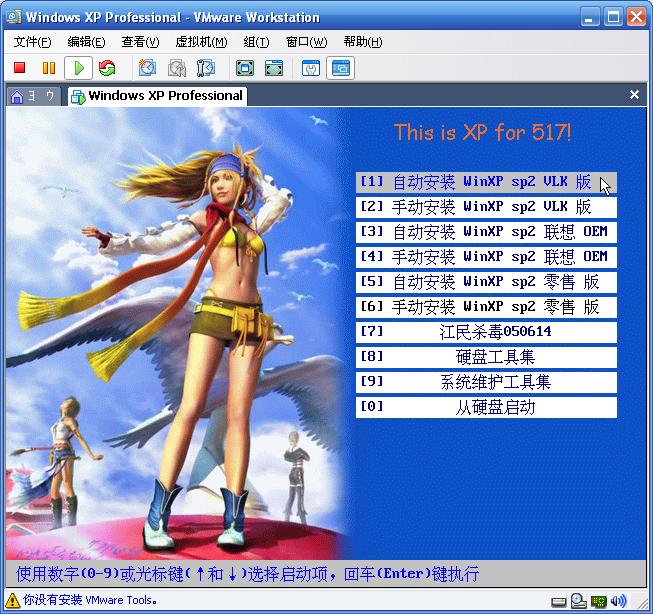This screenshot has height=614, width=653.
Task: Open the 帮助(H) menu
Action: point(363,42)
